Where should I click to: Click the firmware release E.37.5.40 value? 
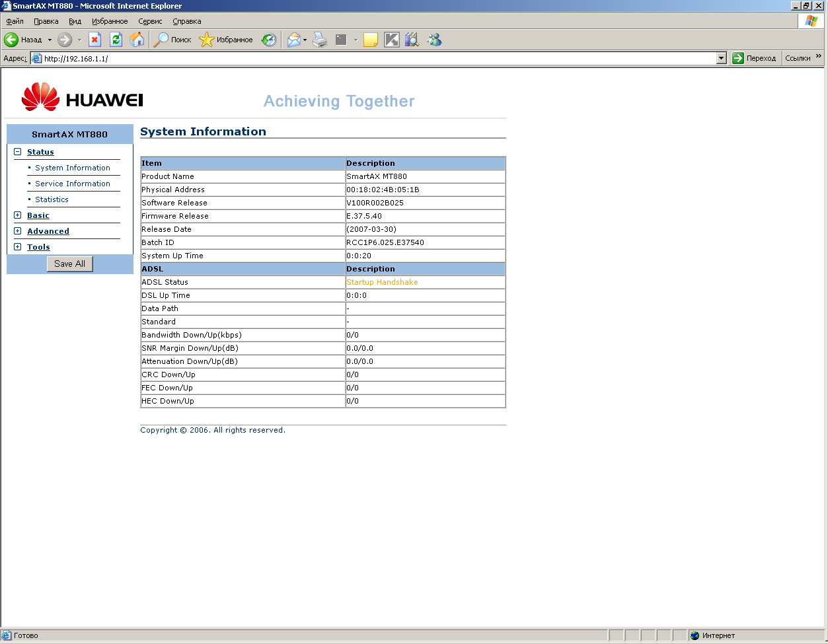pos(364,216)
